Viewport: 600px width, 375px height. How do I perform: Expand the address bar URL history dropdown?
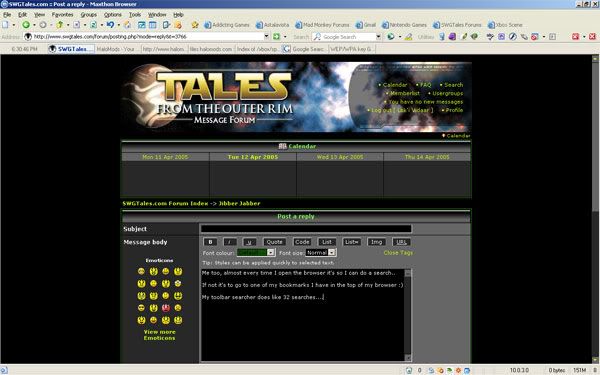coord(266,37)
